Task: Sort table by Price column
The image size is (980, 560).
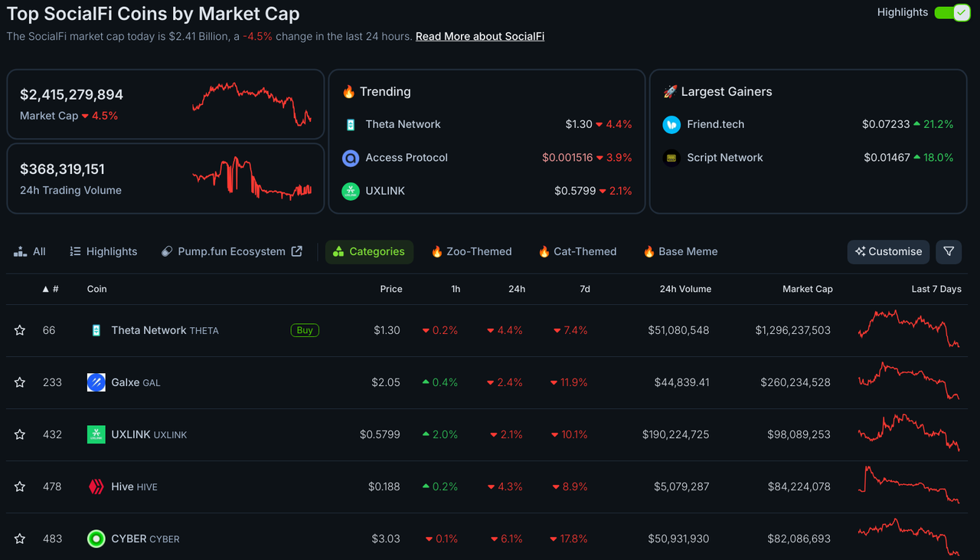Action: pos(391,289)
